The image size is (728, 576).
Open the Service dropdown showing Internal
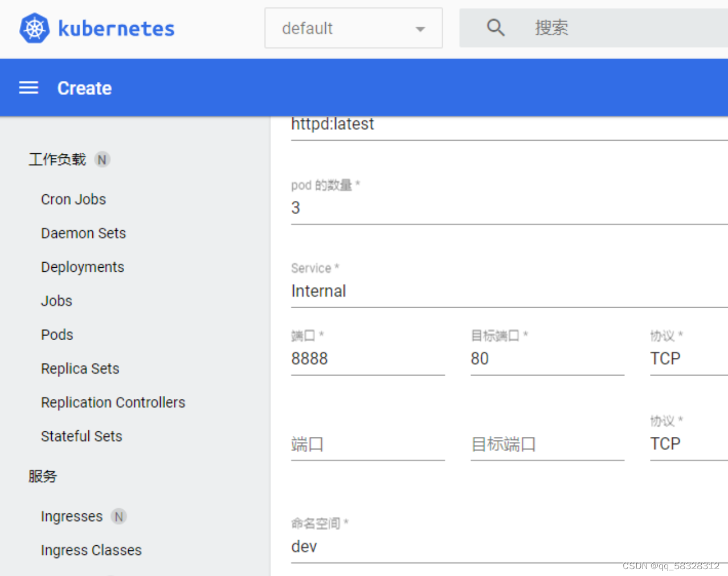click(x=319, y=291)
